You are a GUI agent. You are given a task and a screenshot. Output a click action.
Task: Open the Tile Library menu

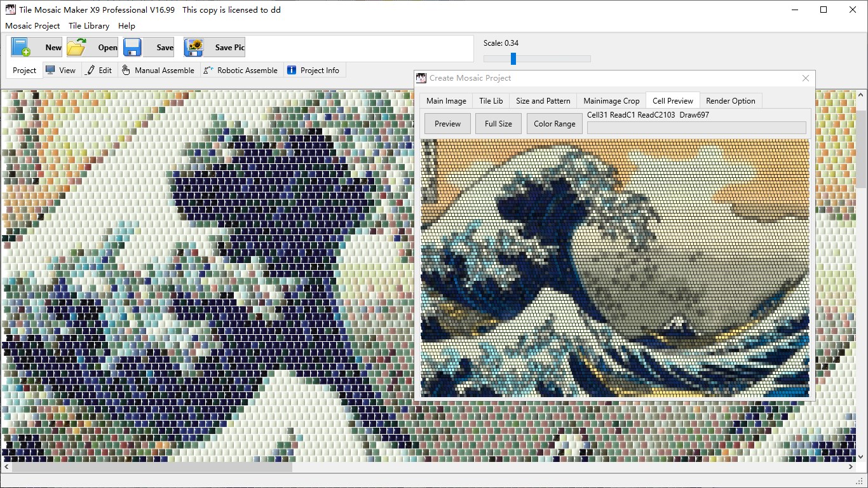(x=88, y=26)
